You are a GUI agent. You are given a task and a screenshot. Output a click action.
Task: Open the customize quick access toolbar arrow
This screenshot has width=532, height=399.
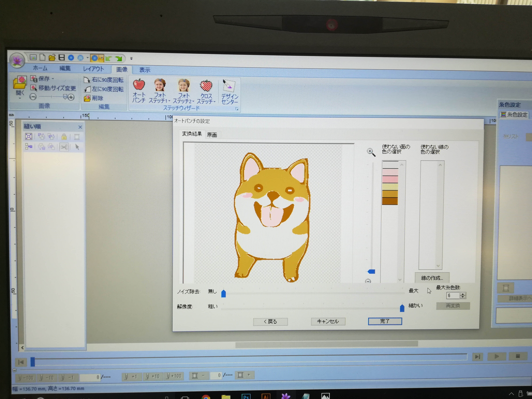131,58
